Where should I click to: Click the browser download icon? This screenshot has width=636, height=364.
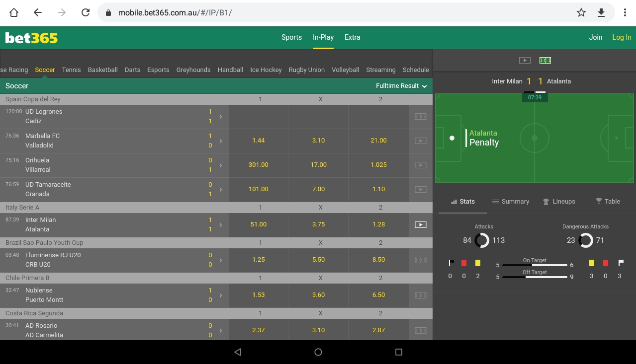pos(601,13)
